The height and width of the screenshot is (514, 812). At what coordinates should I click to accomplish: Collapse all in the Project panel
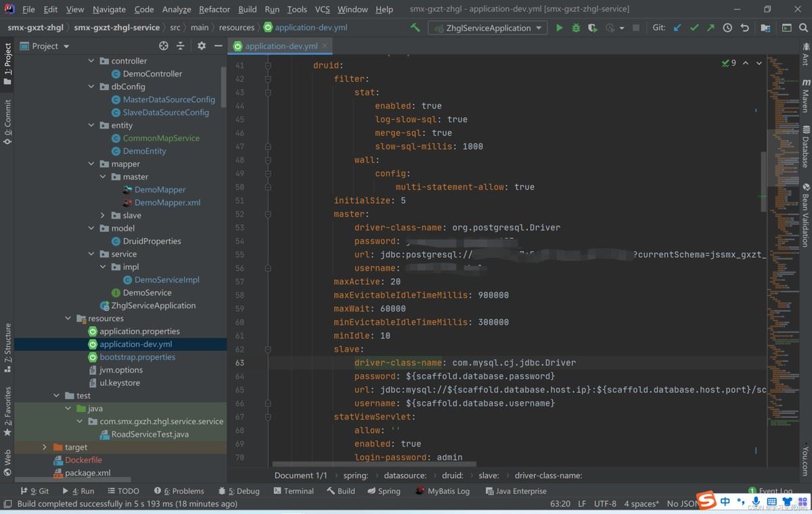[181, 46]
